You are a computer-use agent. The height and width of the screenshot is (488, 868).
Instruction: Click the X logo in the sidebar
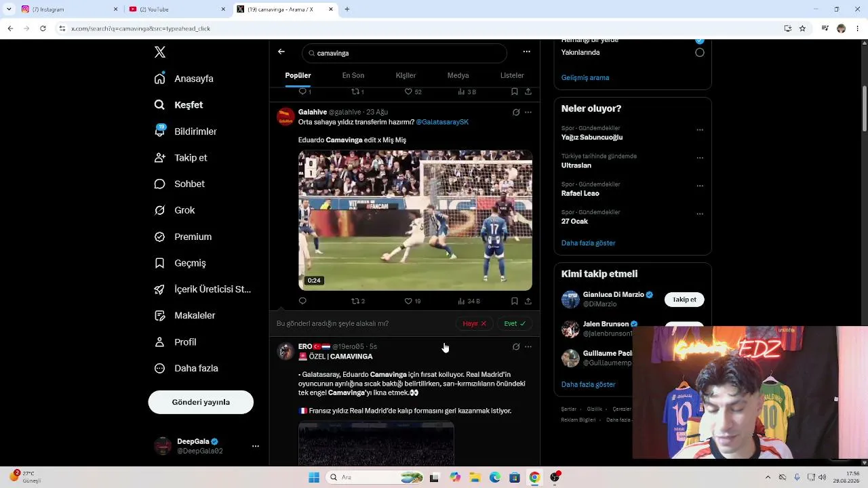(160, 52)
